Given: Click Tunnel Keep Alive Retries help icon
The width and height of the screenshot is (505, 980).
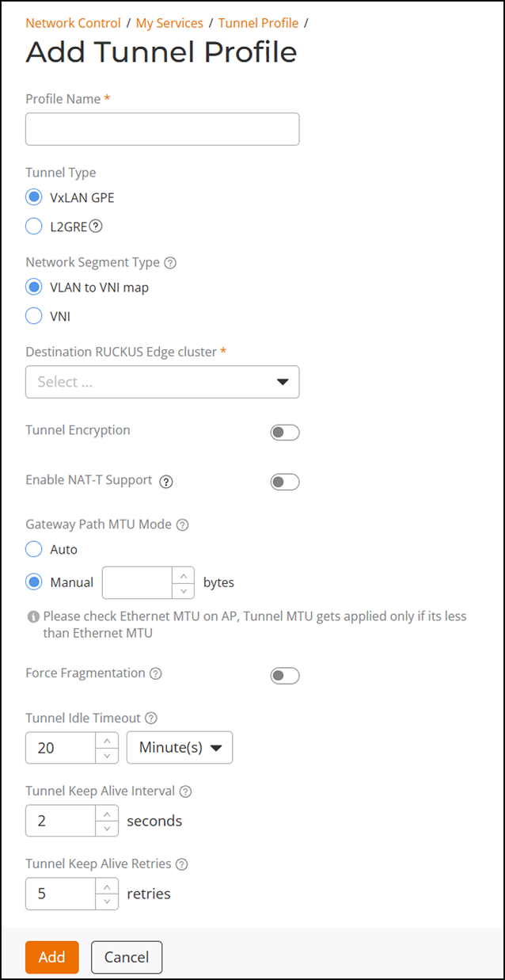Looking at the screenshot, I should [x=182, y=864].
